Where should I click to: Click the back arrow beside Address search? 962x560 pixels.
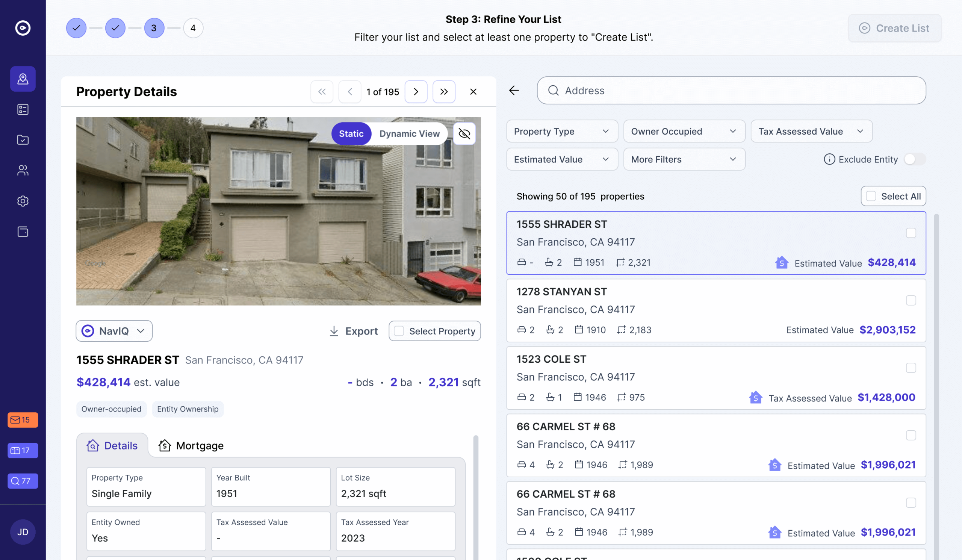tap(514, 91)
